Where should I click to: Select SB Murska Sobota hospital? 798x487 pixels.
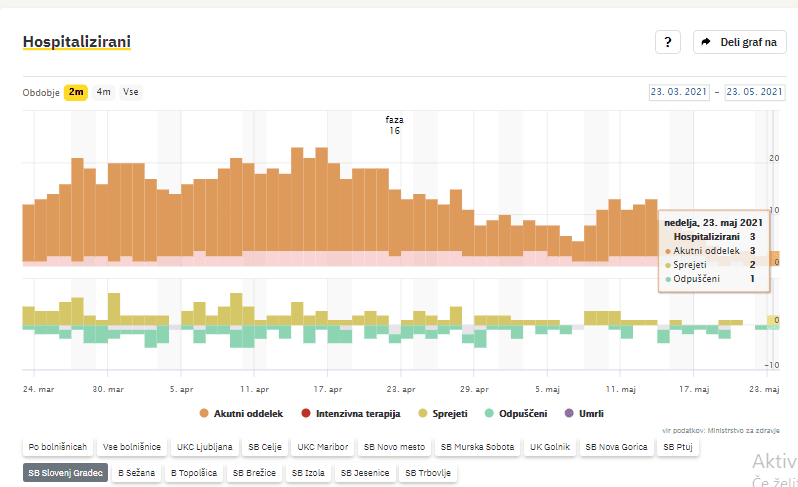477,447
